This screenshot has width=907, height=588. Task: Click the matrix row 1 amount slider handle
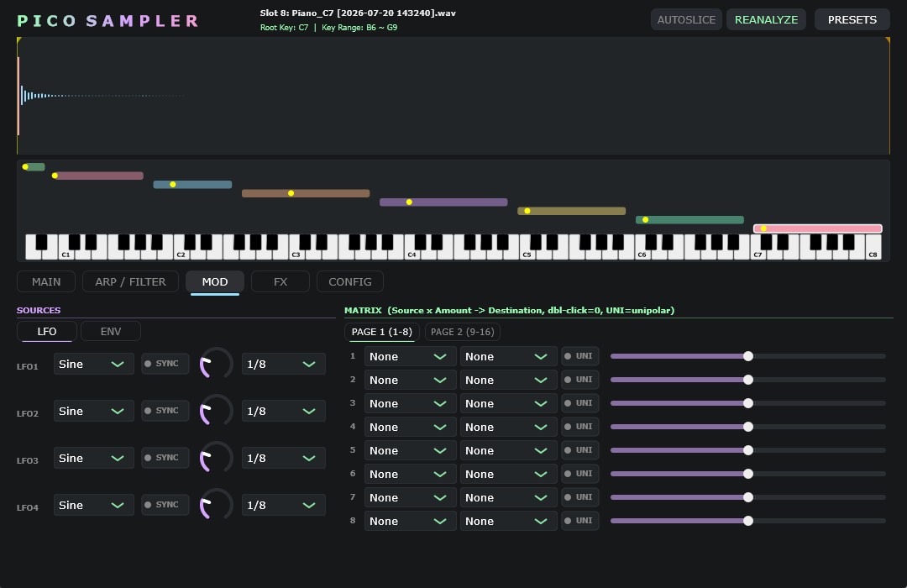748,356
